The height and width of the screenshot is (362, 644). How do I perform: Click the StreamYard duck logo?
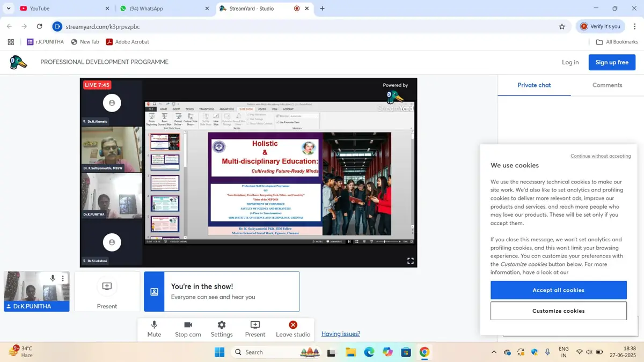pos(19,62)
